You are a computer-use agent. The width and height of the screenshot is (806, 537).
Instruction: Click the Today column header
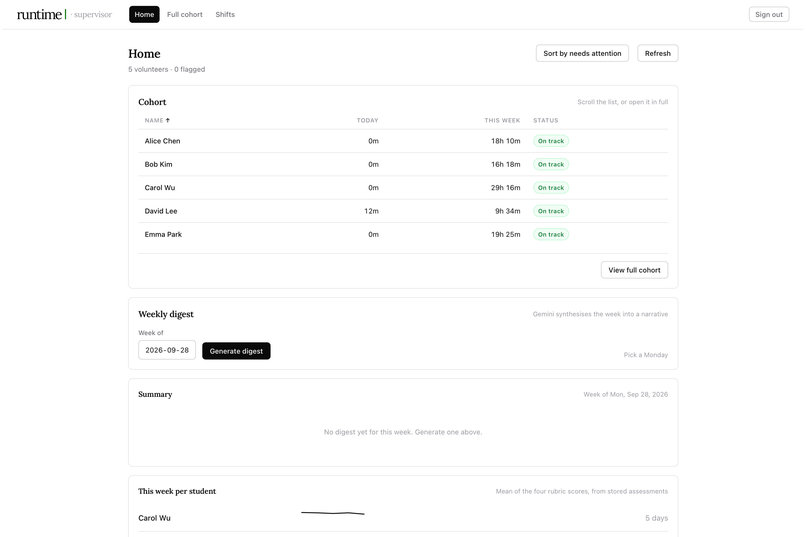point(368,120)
